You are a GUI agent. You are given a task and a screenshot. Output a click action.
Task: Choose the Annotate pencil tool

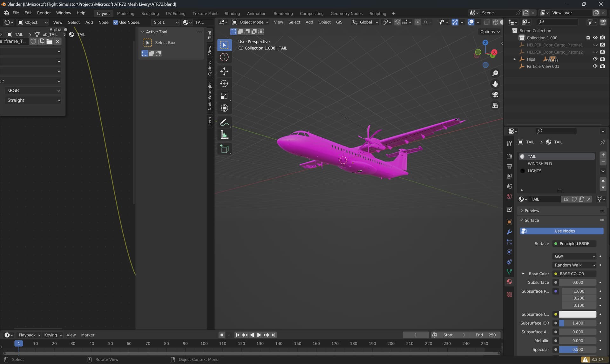tap(224, 122)
